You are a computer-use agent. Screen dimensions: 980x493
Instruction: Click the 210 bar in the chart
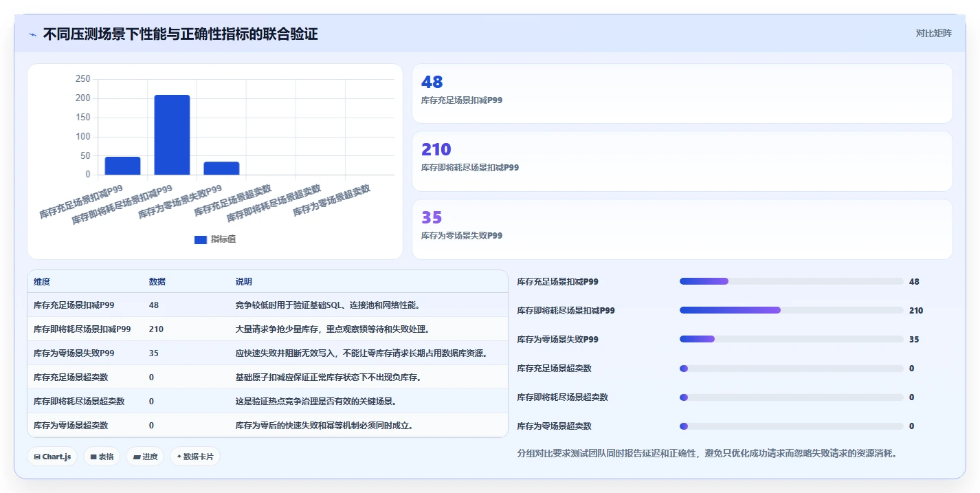click(172, 135)
